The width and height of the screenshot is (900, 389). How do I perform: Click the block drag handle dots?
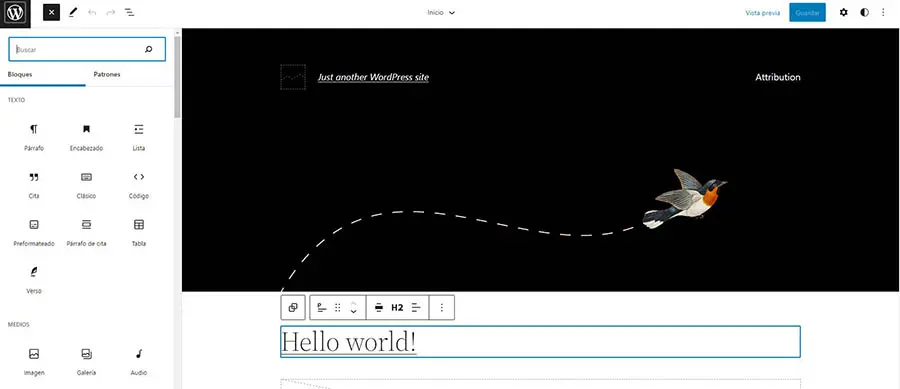coord(338,308)
